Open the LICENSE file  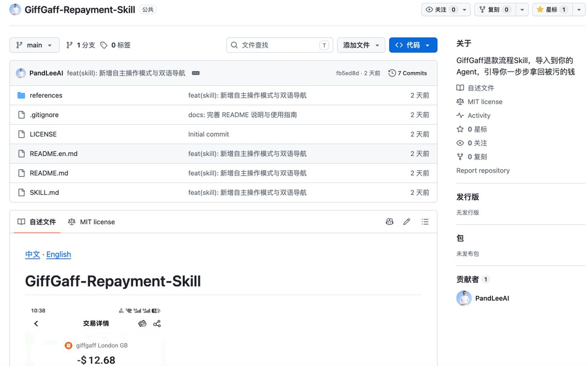[x=43, y=134]
